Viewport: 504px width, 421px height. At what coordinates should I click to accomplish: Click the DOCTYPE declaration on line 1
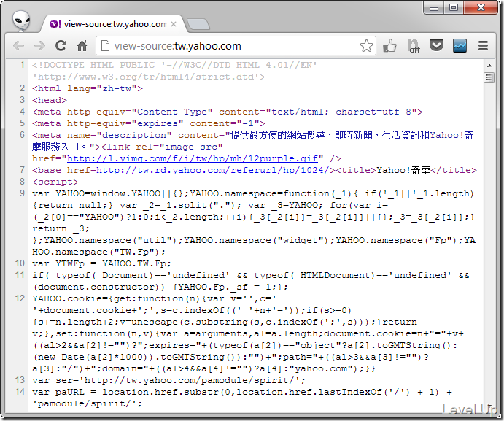(174, 71)
